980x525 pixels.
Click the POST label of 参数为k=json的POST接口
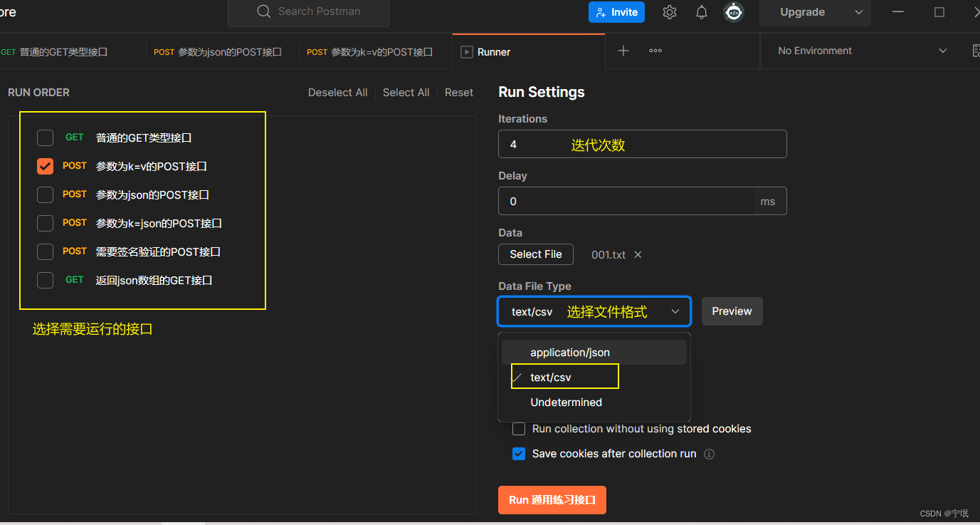coord(75,223)
